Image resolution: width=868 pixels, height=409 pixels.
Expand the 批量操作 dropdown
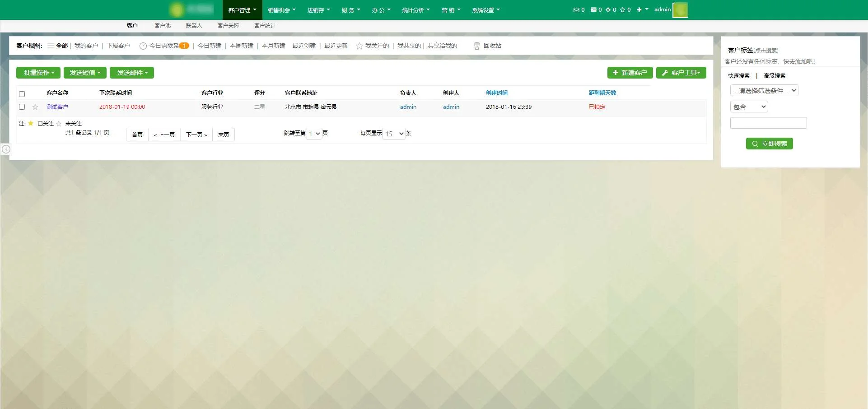38,73
